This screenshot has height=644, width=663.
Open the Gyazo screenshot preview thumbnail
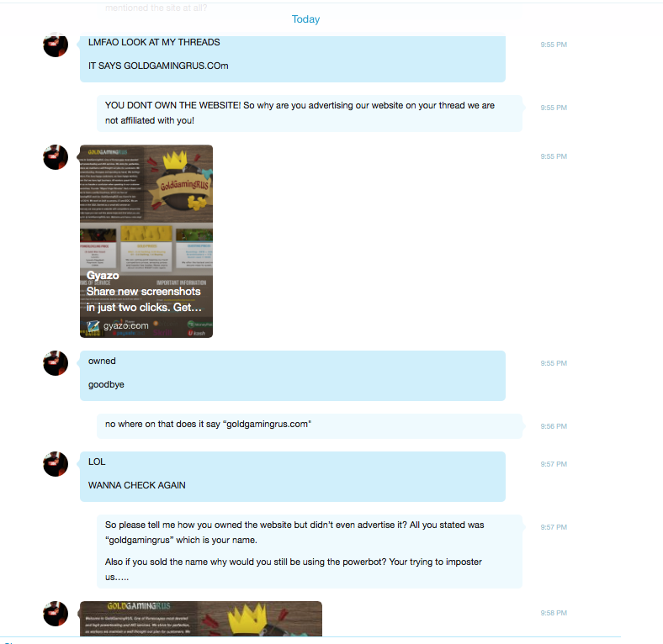tap(146, 241)
